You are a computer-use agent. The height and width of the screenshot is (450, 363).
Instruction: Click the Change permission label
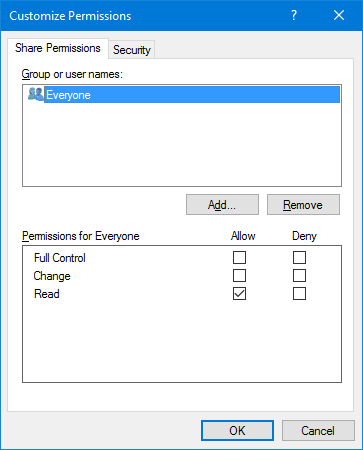(52, 276)
